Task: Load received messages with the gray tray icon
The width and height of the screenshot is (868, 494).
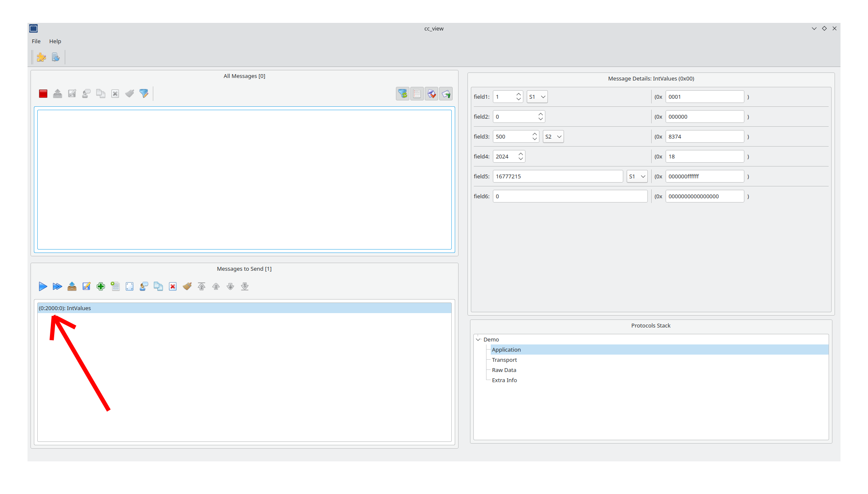Action: tap(58, 94)
